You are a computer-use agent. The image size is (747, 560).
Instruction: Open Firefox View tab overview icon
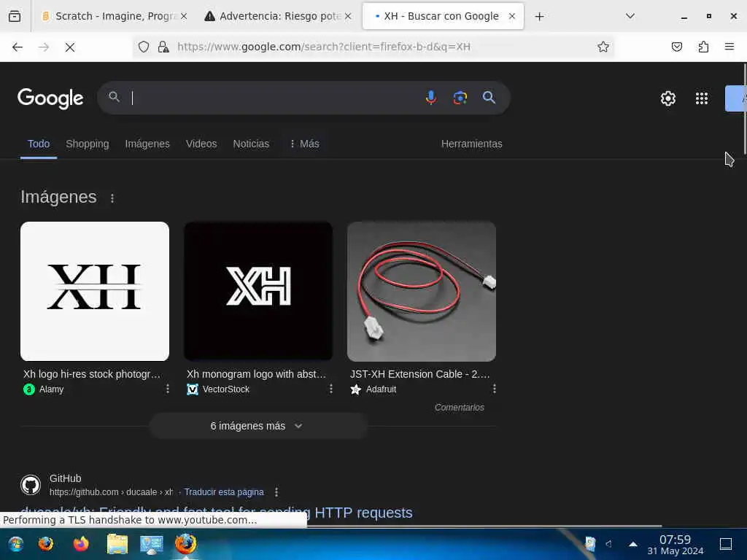pyautogui.click(x=15, y=16)
